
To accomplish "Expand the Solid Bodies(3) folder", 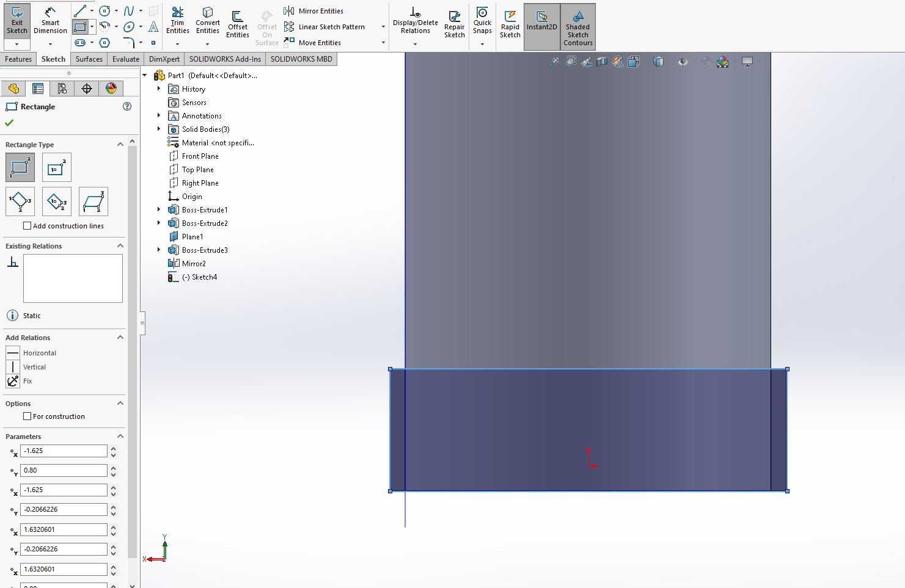I will 159,129.
